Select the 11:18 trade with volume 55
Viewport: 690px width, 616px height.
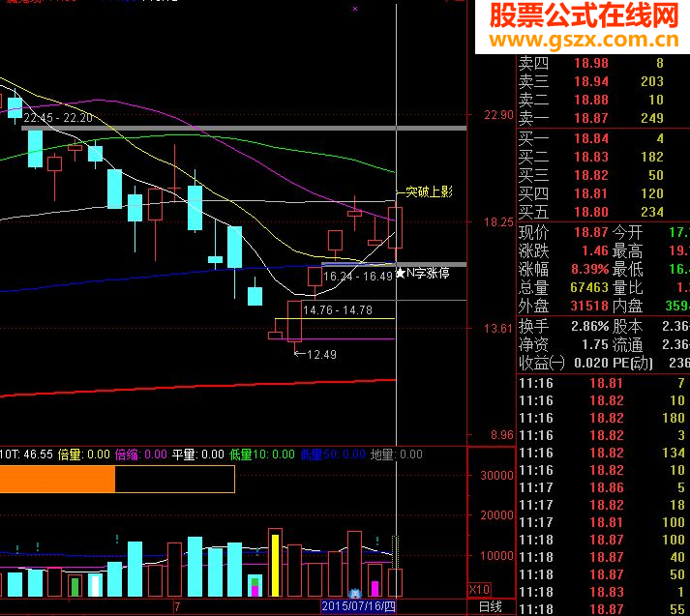[x=603, y=609]
